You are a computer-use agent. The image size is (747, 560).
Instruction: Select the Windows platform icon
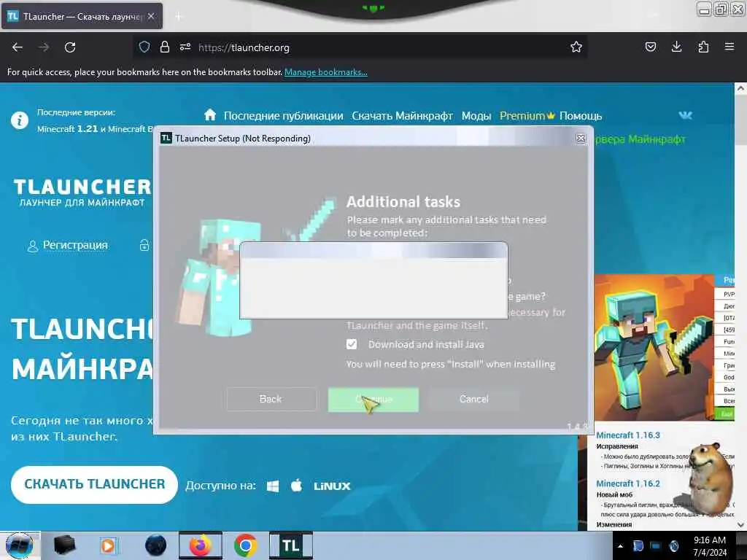(x=273, y=486)
